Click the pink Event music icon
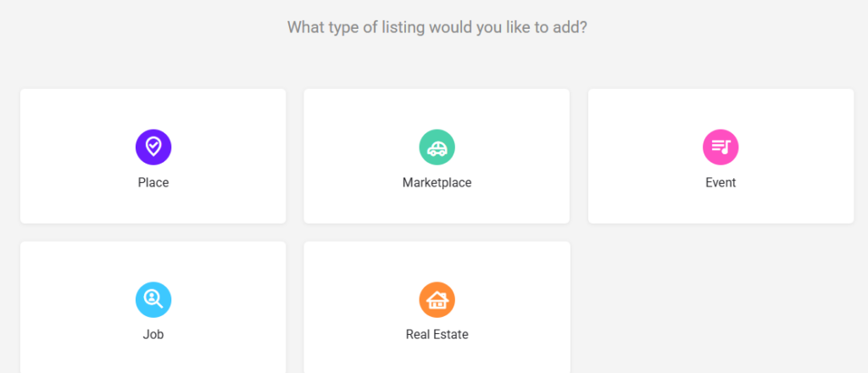The height and width of the screenshot is (373, 868). point(721,148)
